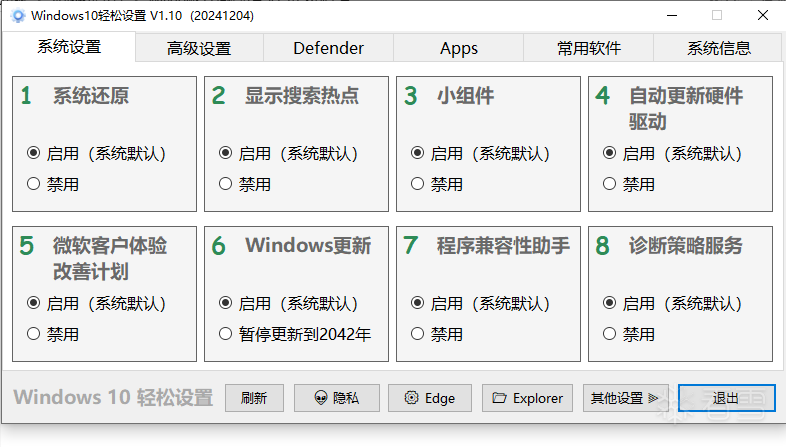Click the 刷新 button

click(254, 398)
